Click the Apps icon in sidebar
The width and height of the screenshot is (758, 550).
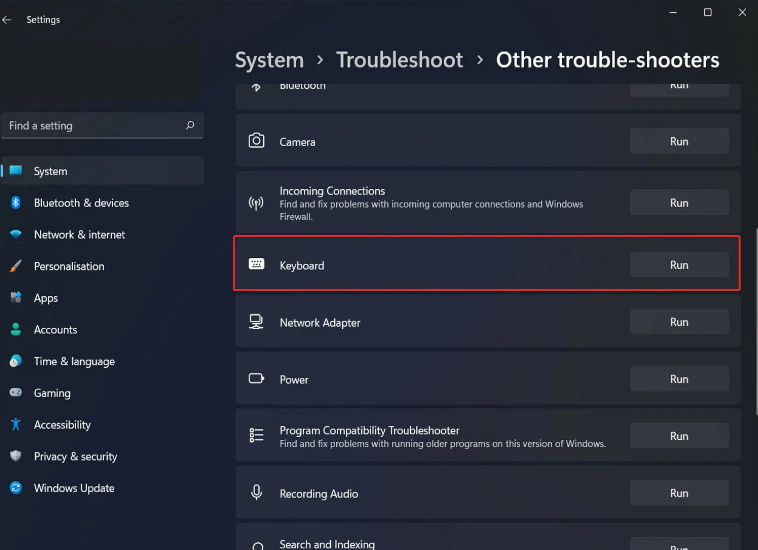[x=15, y=298]
